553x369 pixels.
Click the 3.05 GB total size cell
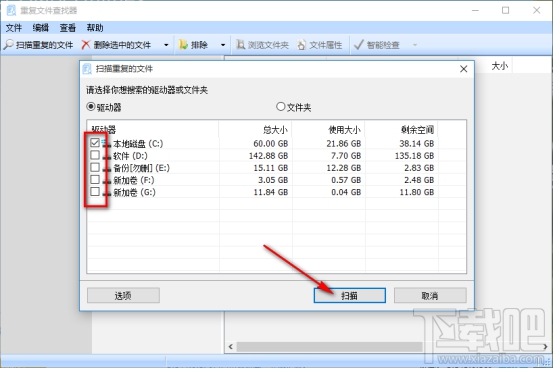[x=273, y=180]
